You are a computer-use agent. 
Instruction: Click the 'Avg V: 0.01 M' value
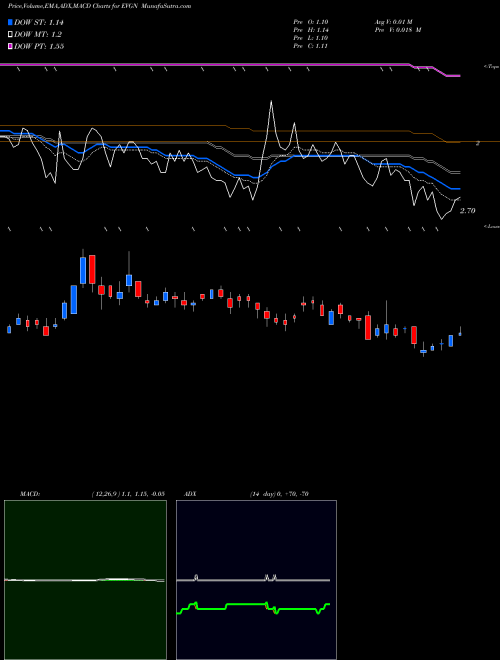[x=393, y=22]
